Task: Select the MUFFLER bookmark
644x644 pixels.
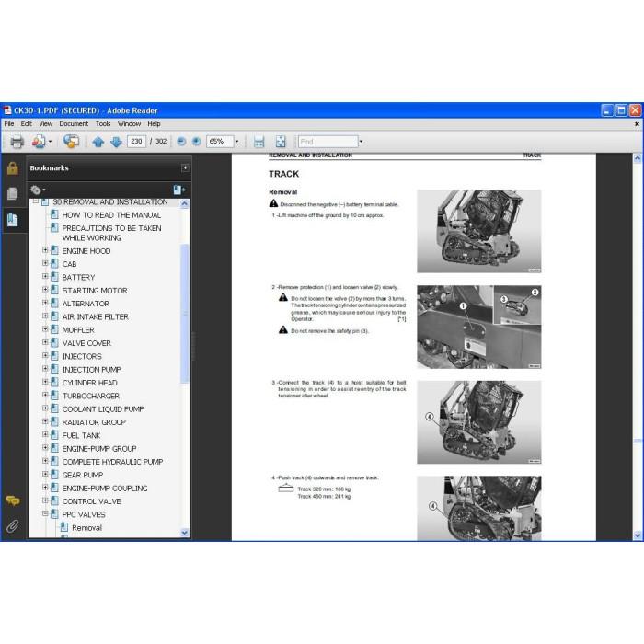Action: [x=78, y=329]
